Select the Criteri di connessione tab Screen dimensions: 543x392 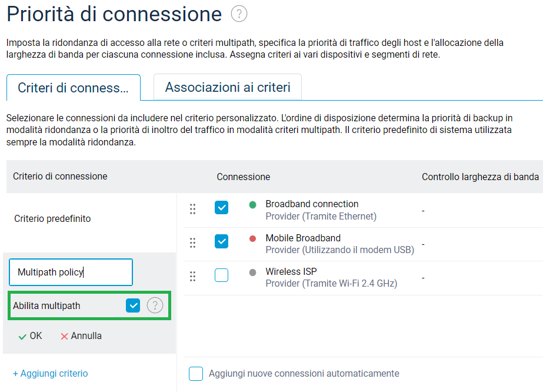point(74,87)
